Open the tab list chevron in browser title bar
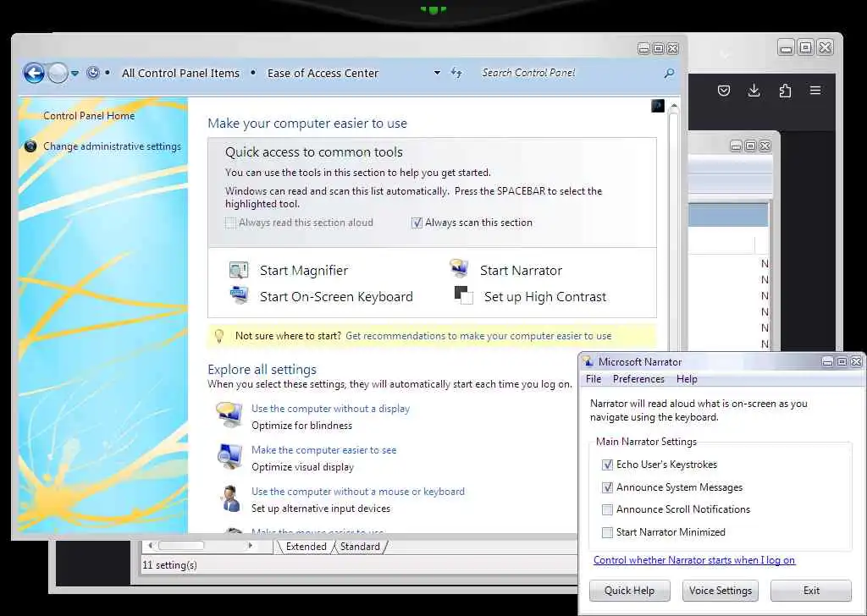Screen dimensions: 867x616 726,54
